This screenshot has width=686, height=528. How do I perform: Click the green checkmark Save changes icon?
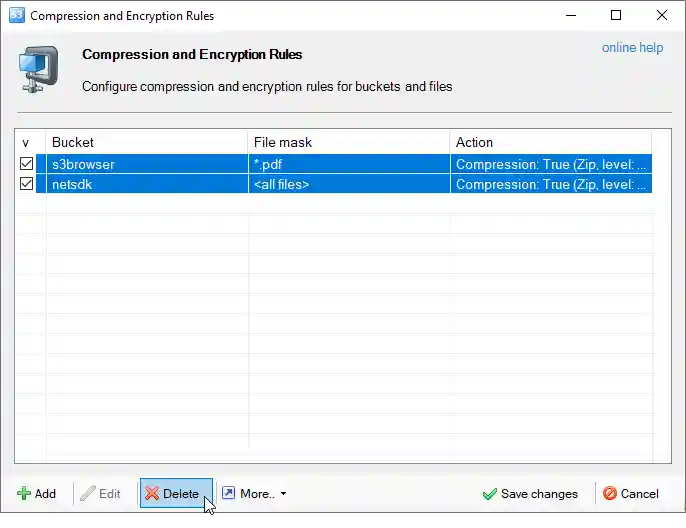coord(489,494)
